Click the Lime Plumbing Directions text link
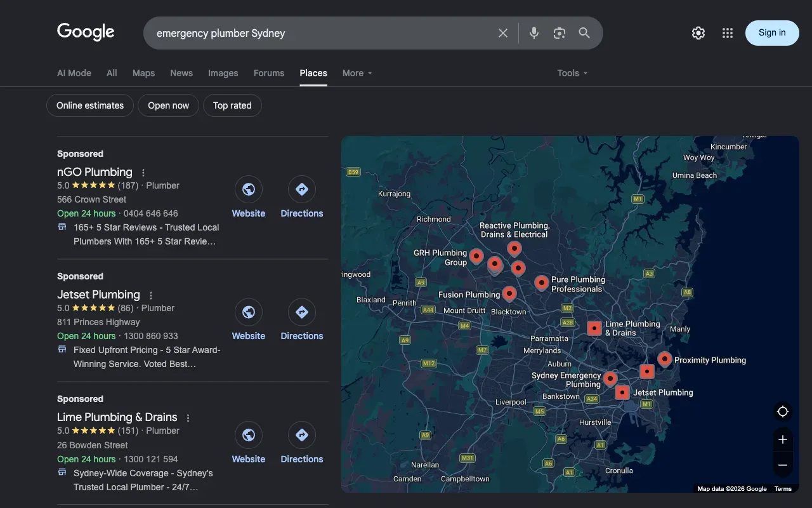 (302, 459)
